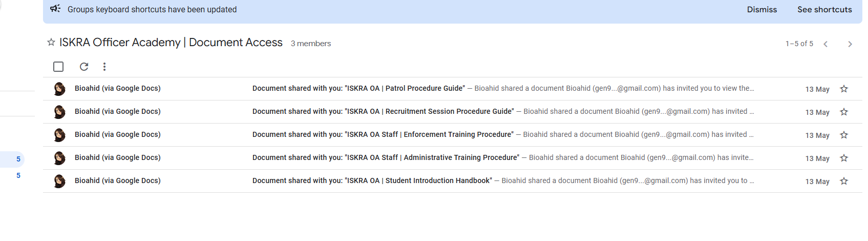Select the highlighted sidebar item showing 5
The width and height of the screenshot is (868, 241).
(x=12, y=159)
